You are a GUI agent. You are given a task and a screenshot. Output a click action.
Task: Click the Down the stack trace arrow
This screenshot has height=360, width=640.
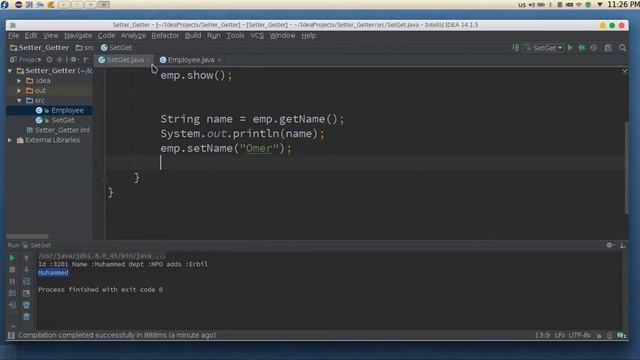(x=27, y=270)
